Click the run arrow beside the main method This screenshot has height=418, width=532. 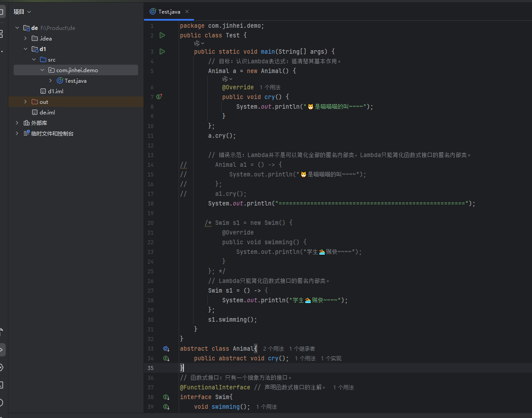(x=162, y=51)
